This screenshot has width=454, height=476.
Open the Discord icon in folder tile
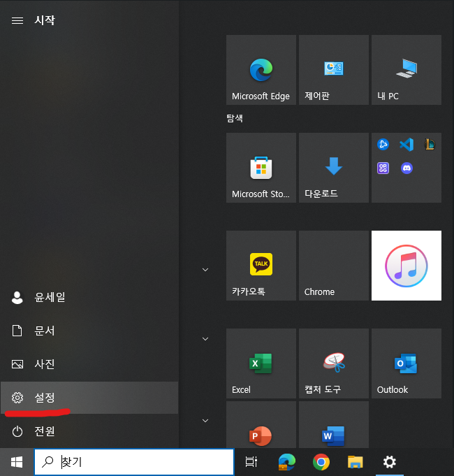(407, 168)
